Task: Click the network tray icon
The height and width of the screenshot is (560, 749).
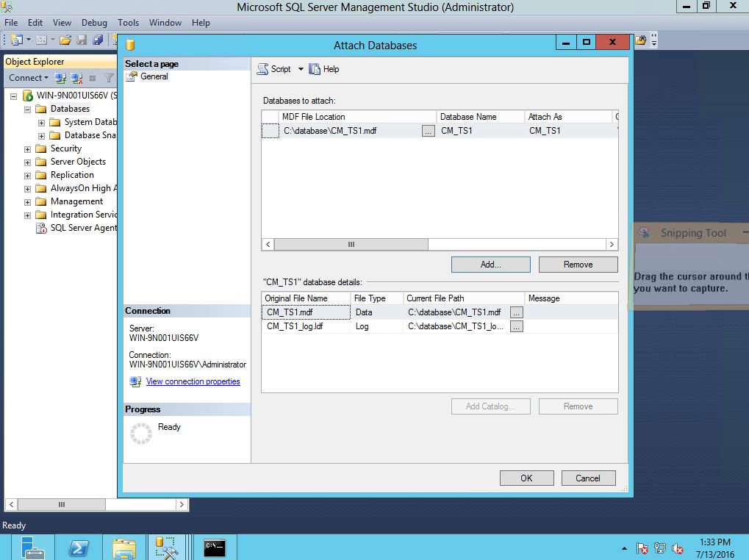Action: pyautogui.click(x=659, y=548)
